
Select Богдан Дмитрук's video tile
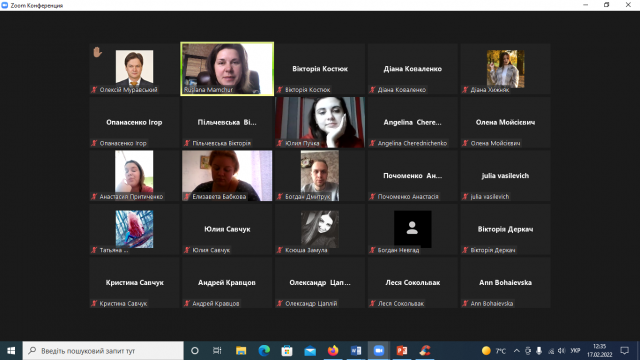tap(320, 176)
